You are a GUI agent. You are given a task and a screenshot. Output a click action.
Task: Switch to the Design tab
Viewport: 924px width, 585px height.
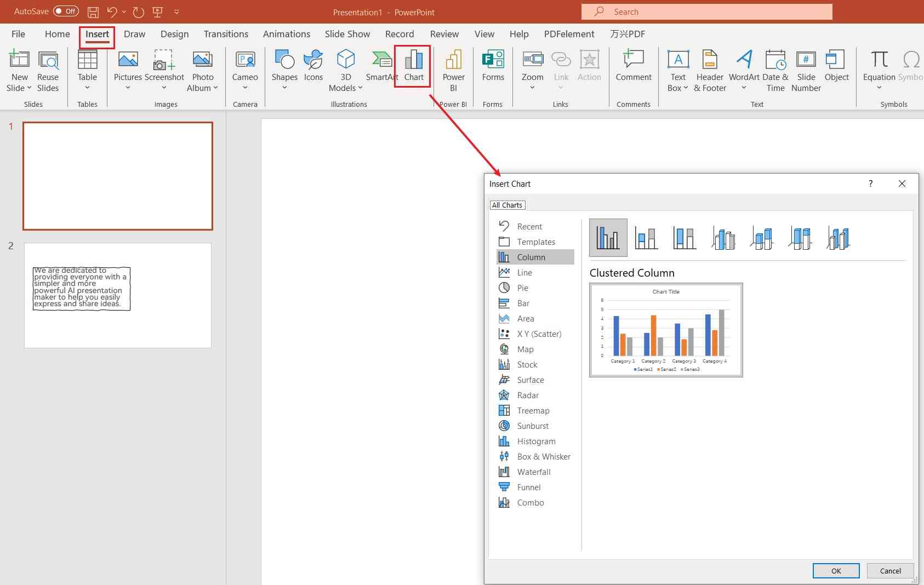(174, 34)
